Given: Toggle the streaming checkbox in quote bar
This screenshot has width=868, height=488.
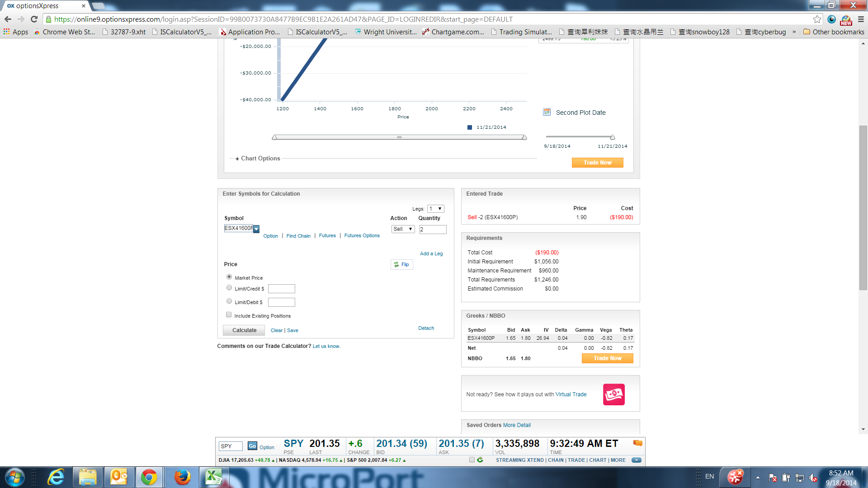Looking at the screenshot, I should (472, 460).
